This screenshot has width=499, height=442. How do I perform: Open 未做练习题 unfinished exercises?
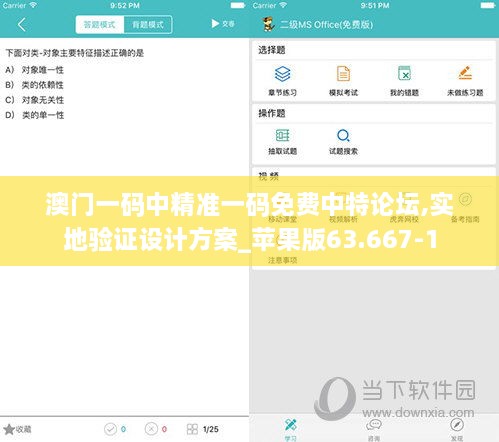click(465, 81)
